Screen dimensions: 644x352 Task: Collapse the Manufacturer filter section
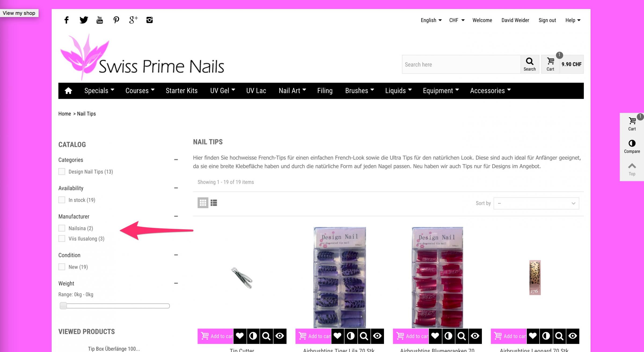176,216
